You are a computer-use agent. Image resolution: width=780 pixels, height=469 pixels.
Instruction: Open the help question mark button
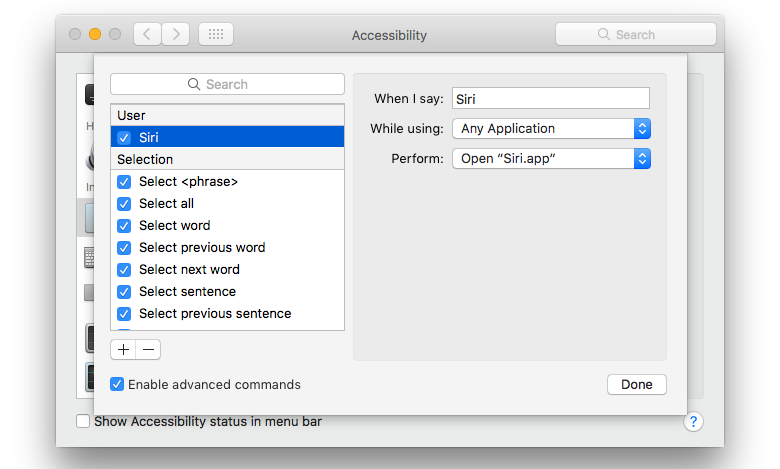(694, 422)
